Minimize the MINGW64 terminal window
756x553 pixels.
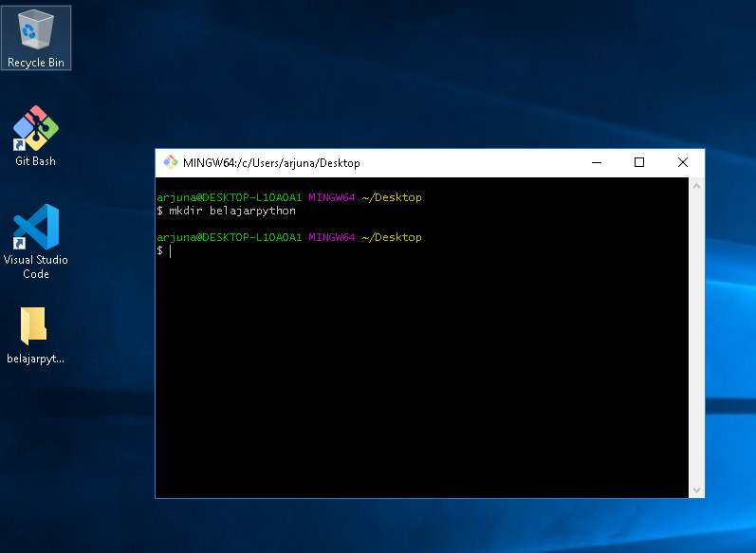597,162
